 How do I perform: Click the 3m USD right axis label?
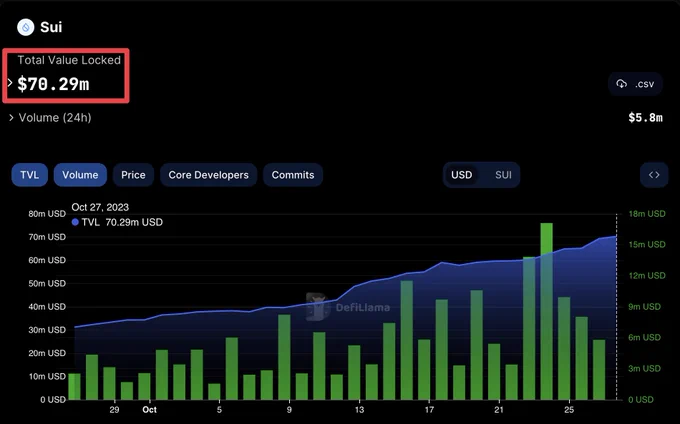644,369
